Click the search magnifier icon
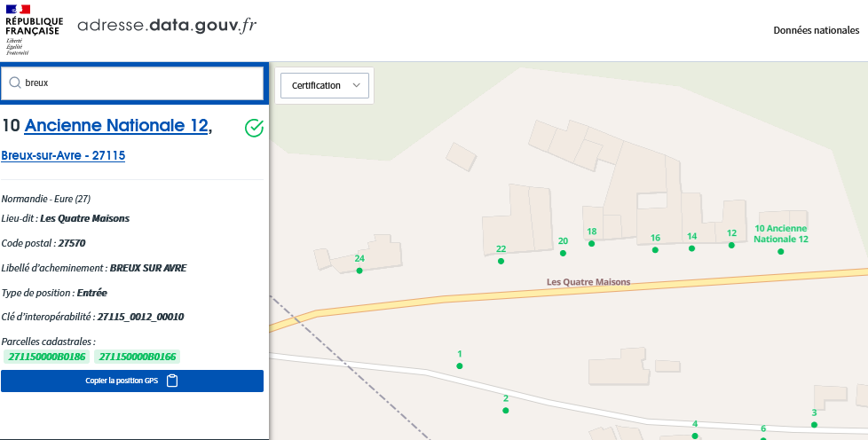The height and width of the screenshot is (440, 868). tap(15, 83)
